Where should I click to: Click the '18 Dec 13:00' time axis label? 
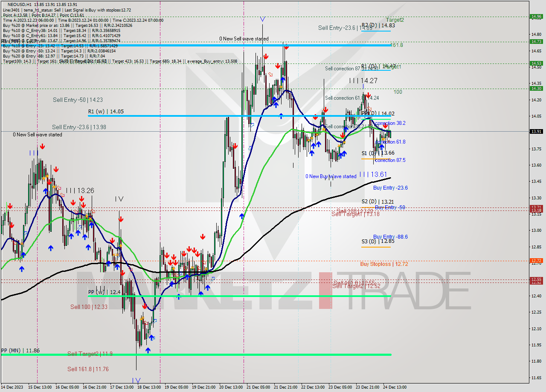(x=149, y=387)
